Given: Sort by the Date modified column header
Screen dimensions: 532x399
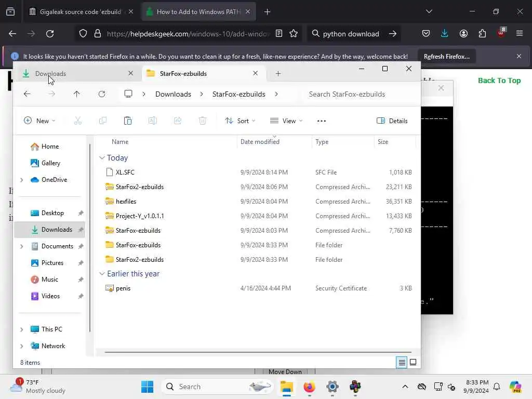Looking at the screenshot, I should [260, 142].
